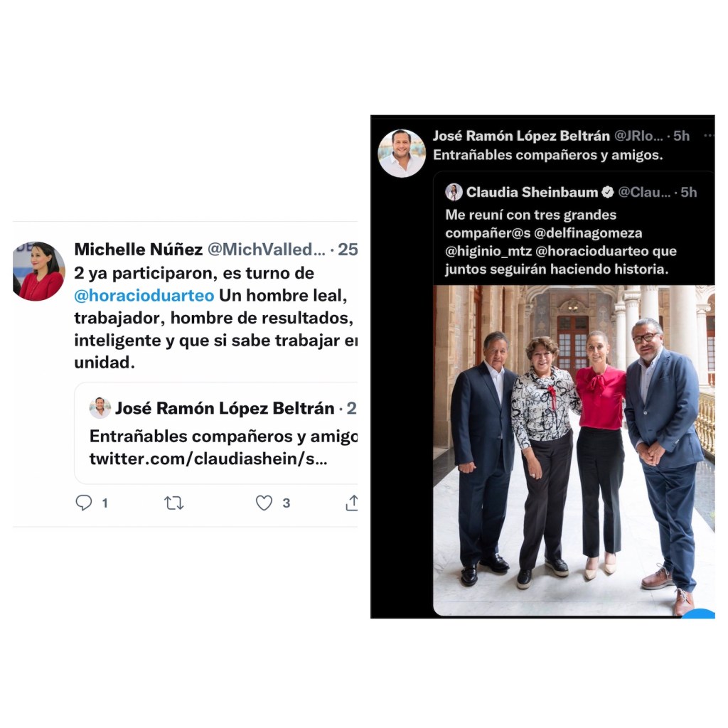728x728 pixels.
Task: Click the verified badge next to Claudia Sheinbaum
Action: [x=607, y=192]
